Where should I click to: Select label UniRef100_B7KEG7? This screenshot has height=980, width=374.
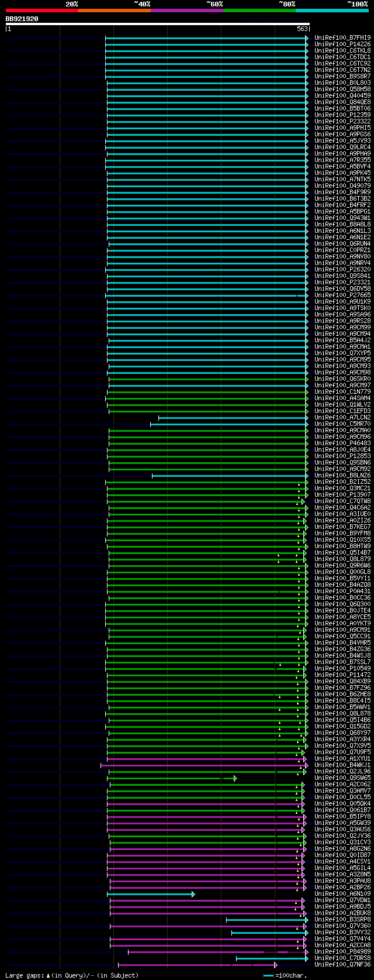(x=342, y=527)
